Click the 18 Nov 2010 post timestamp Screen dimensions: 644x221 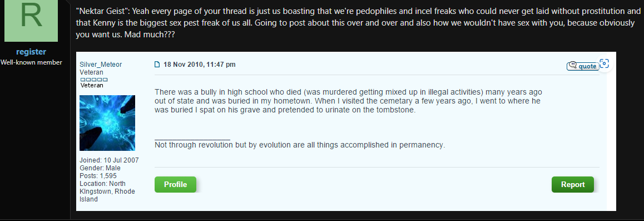pyautogui.click(x=199, y=65)
